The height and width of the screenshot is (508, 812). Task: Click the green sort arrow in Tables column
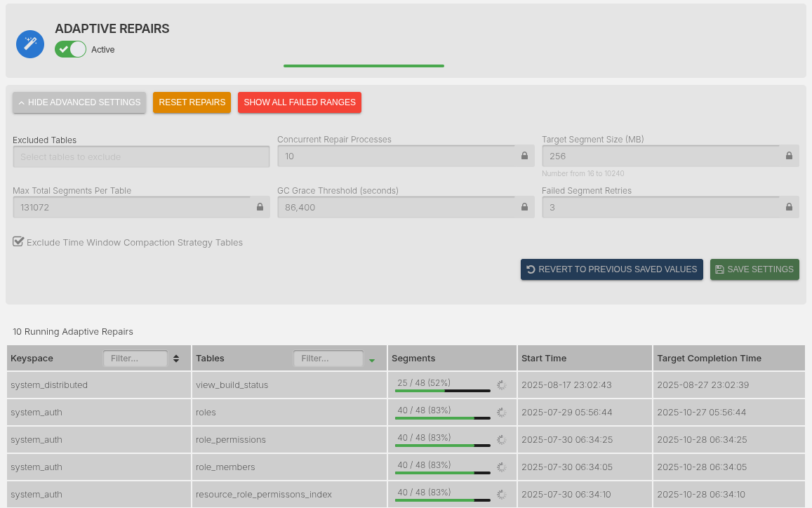(x=372, y=360)
